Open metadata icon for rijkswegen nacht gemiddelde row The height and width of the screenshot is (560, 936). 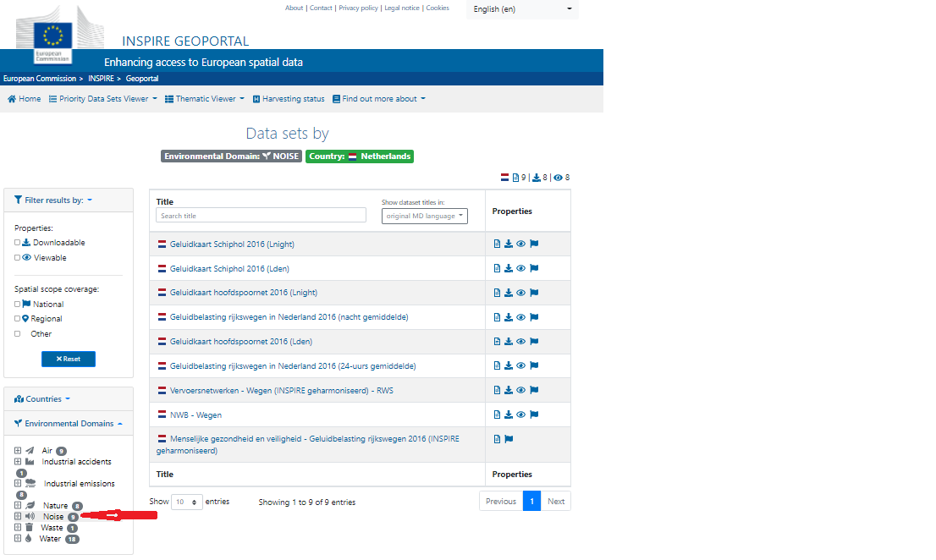click(x=497, y=317)
